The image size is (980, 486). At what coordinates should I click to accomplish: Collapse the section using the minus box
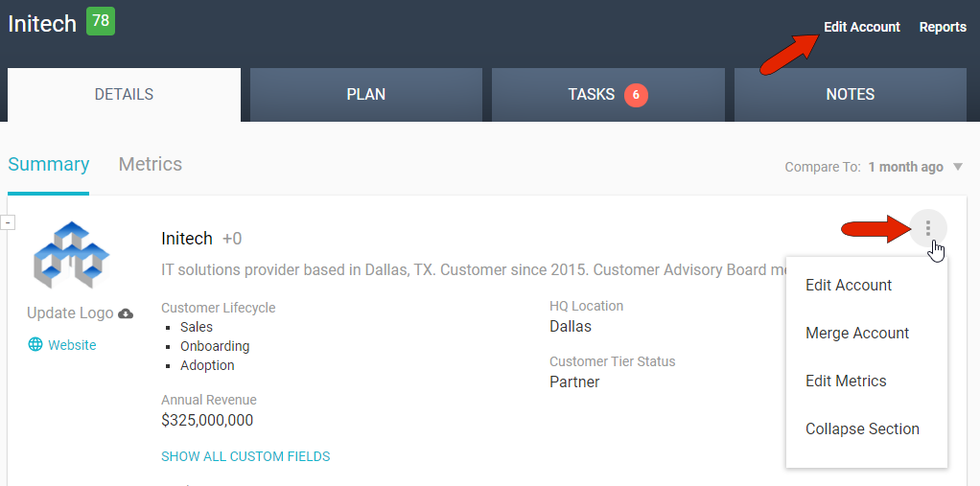(x=8, y=222)
